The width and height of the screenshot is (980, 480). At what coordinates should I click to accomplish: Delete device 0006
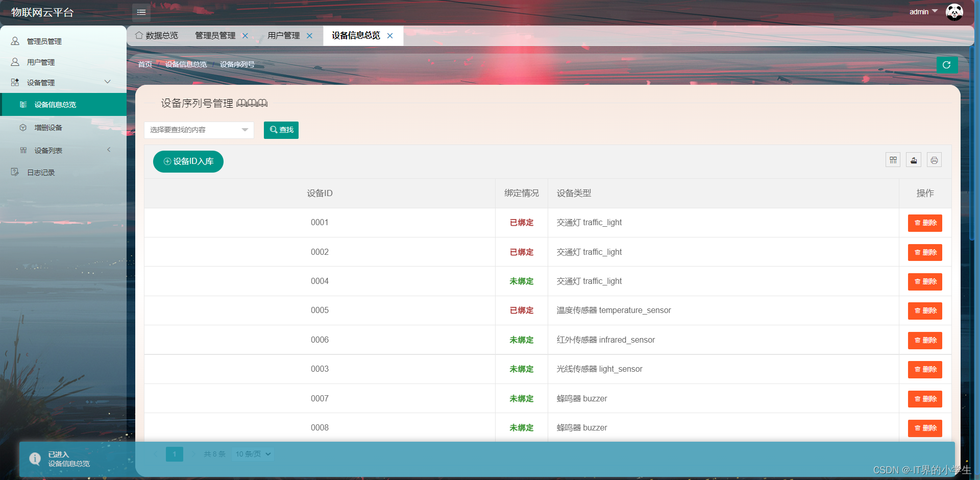coord(925,340)
